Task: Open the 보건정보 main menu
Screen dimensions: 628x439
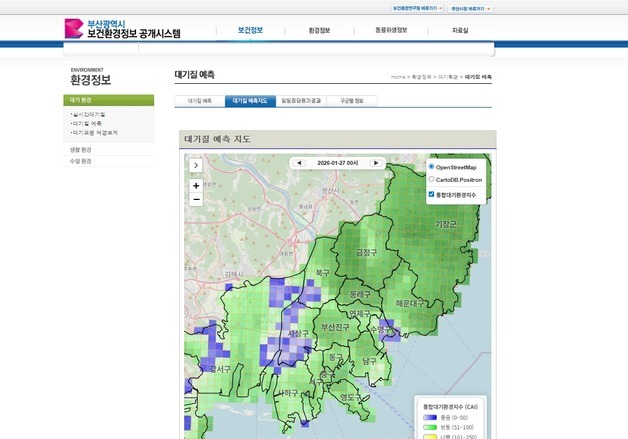Action: tap(250, 30)
